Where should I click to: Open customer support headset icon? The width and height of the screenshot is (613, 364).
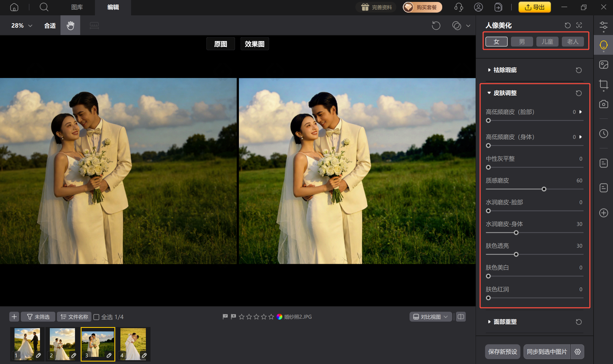tap(458, 7)
